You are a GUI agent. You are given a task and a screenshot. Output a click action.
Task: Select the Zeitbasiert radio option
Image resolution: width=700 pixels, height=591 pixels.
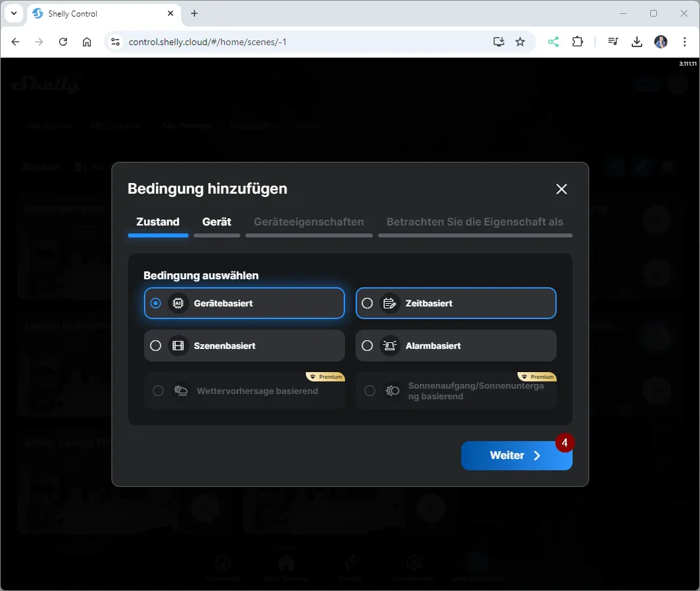(368, 303)
